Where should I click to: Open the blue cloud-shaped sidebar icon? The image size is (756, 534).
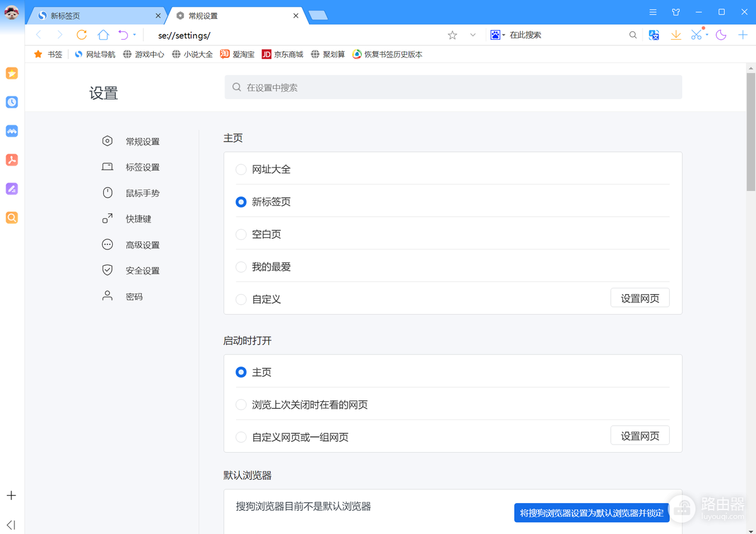point(12,131)
